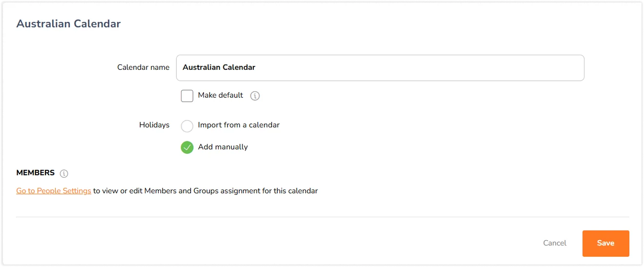The width and height of the screenshot is (644, 267).
Task: Click the info icon next to MEMBERS
Action: coord(64,173)
